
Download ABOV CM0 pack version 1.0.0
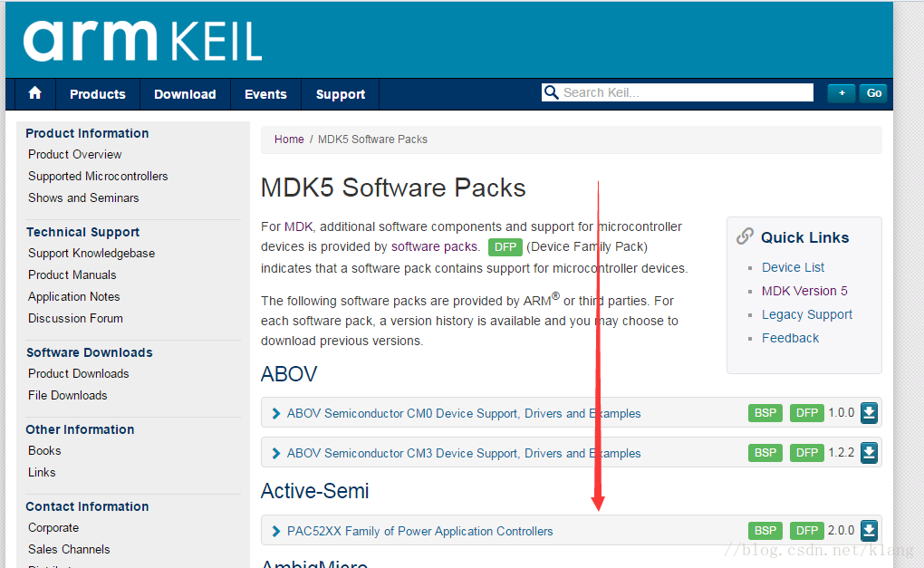[870, 413]
